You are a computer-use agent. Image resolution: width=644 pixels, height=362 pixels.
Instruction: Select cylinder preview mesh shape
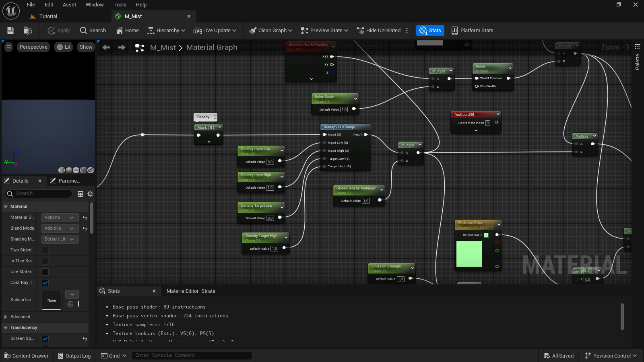(x=62, y=170)
